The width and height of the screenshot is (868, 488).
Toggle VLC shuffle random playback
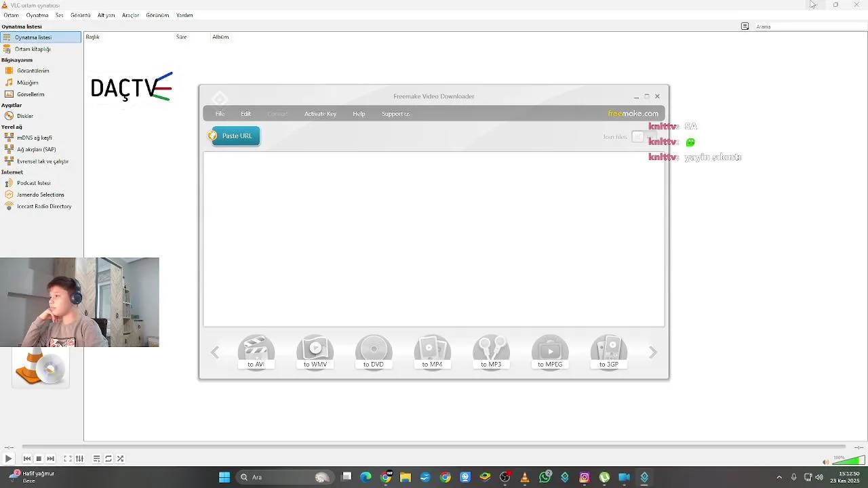[120, 459]
